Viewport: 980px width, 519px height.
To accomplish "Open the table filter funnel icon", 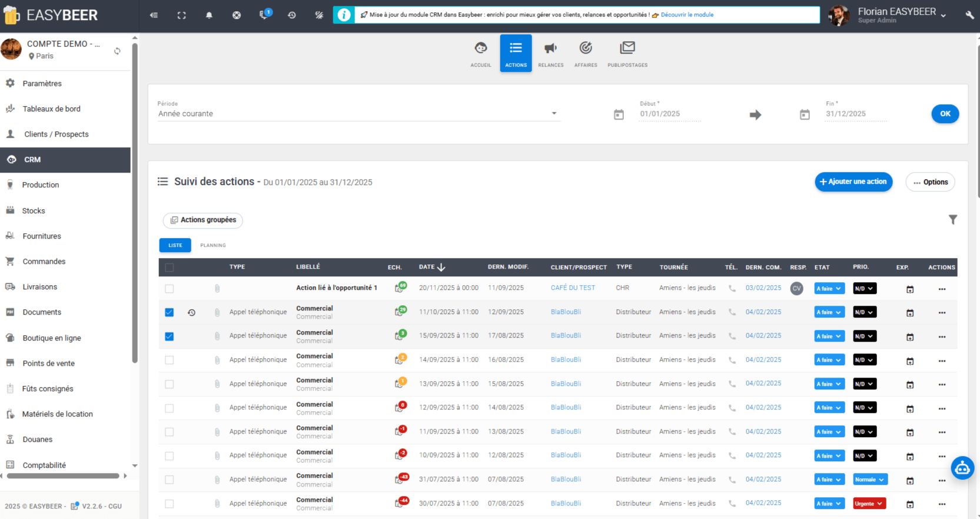I will point(952,220).
